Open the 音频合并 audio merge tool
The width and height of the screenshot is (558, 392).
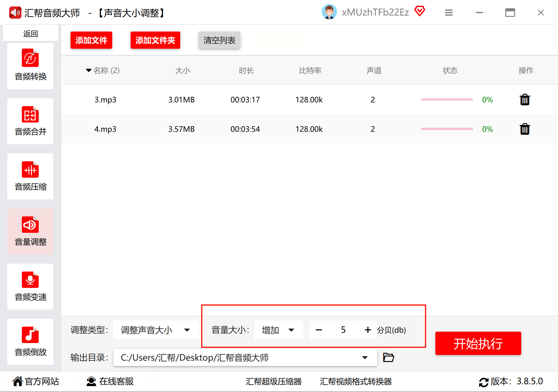click(x=30, y=121)
